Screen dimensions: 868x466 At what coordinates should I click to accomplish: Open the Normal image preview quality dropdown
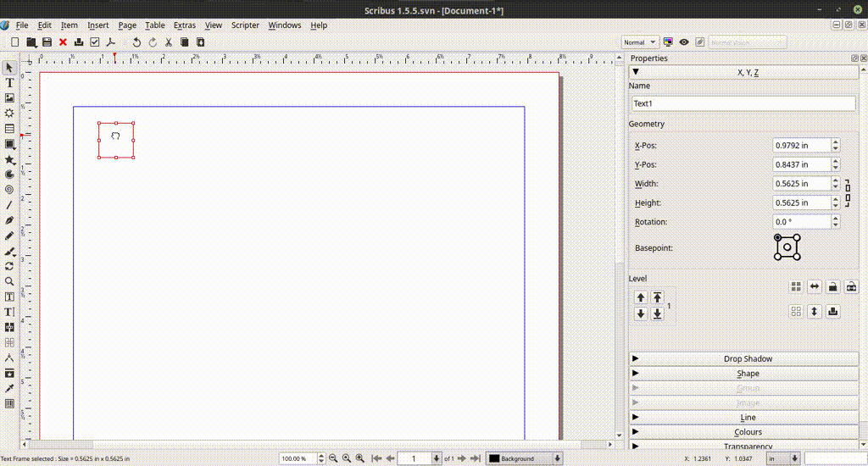[640, 42]
